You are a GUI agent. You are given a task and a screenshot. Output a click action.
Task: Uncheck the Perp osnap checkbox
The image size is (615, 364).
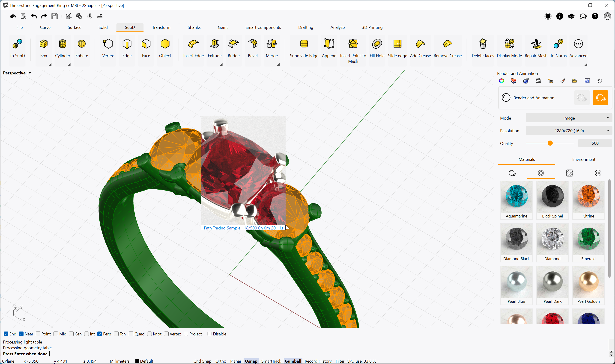(99, 334)
